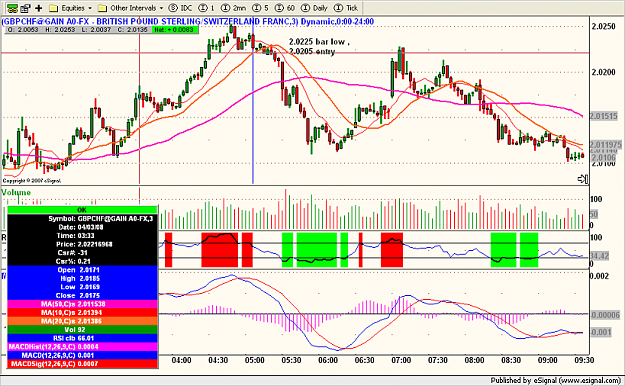The width and height of the screenshot is (625, 386).
Task: Switch to the 1 minute interval
Action: [x=207, y=8]
